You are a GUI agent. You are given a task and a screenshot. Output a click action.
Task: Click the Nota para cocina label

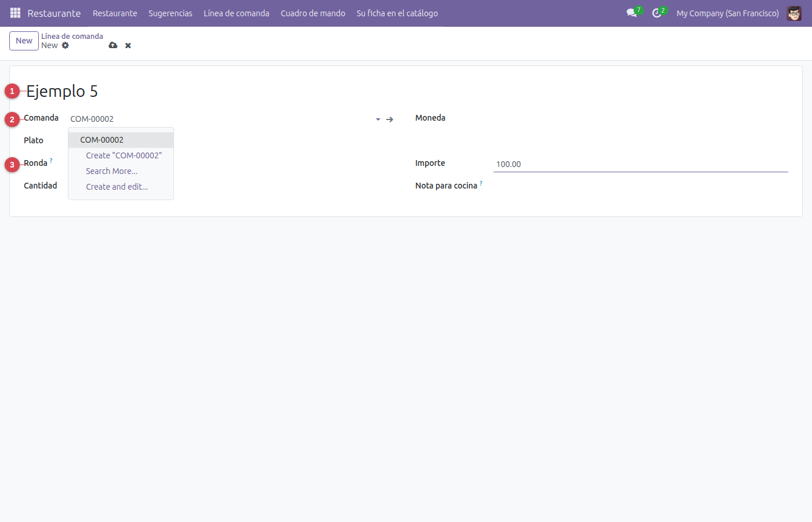tap(446, 186)
